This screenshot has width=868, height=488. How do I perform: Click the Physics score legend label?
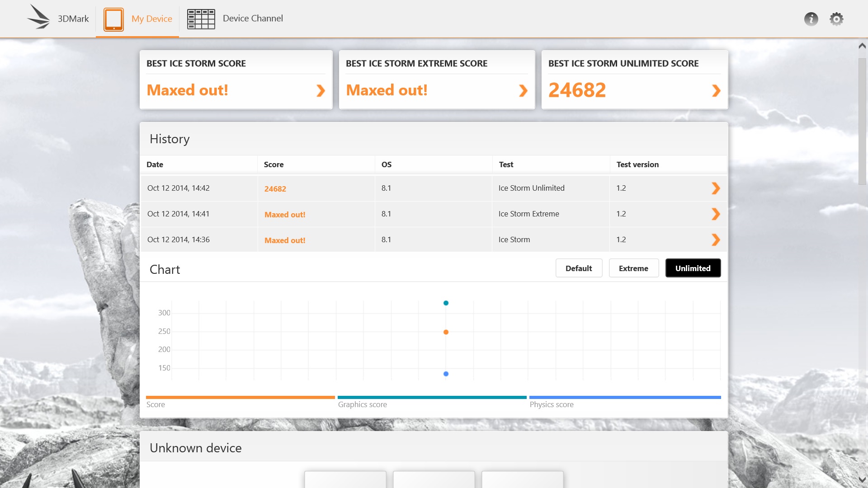[x=552, y=404]
